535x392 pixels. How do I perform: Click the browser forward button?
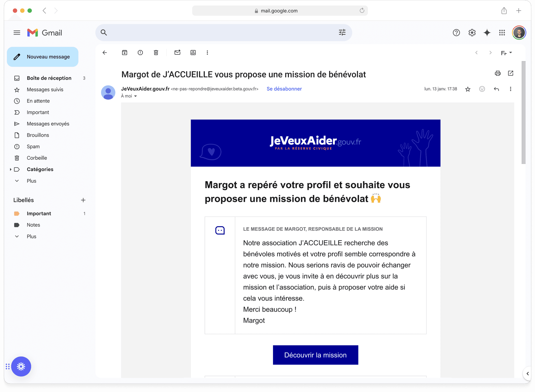(x=56, y=11)
